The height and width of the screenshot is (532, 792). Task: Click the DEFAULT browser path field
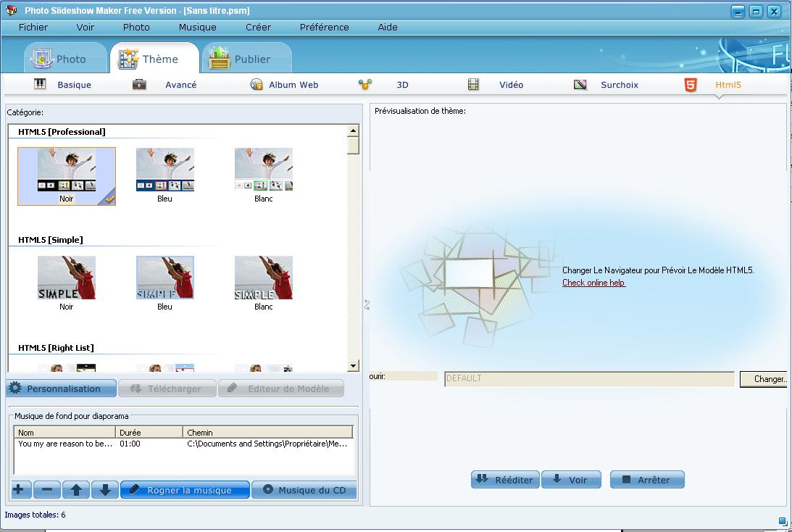[588, 379]
